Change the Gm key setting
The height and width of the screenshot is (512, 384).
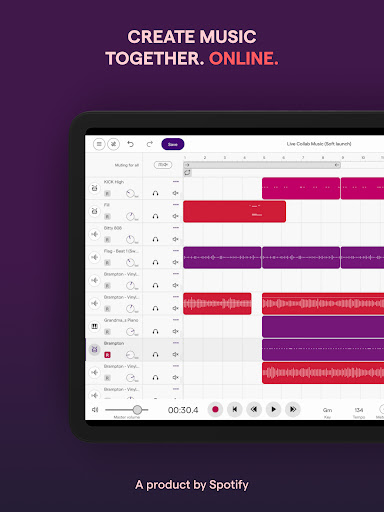327,410
